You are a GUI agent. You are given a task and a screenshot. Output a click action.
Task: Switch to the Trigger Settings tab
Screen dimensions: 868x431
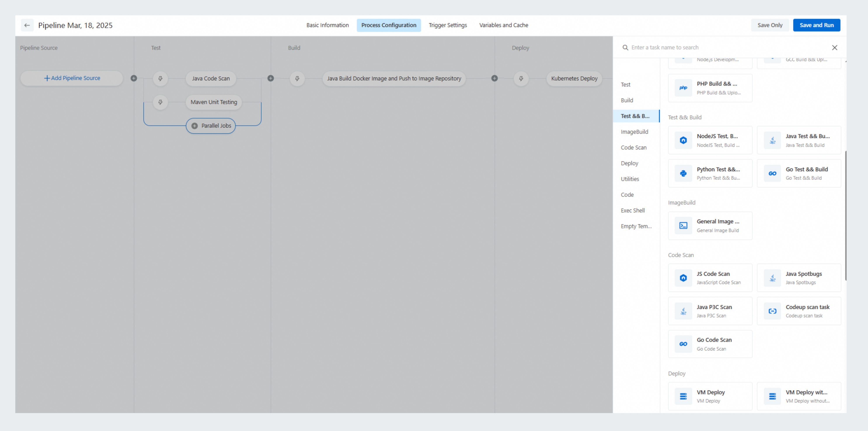[448, 25]
